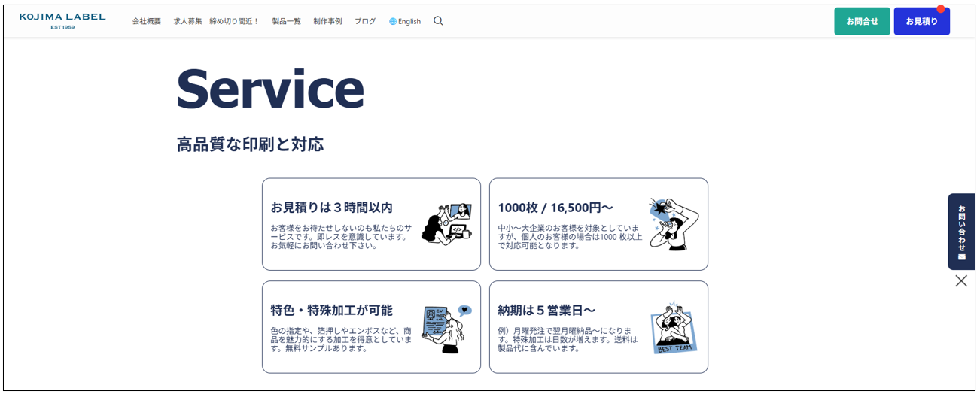The width and height of the screenshot is (980, 394).
Task: Select the 納期は５営業日〜 card heading
Action: 546,311
